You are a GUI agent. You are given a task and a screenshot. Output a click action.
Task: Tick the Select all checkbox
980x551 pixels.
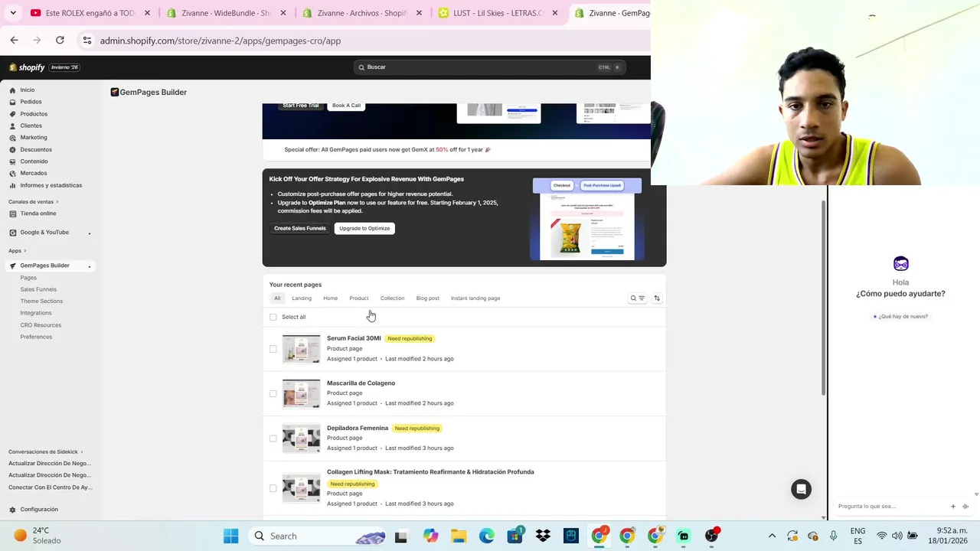pyautogui.click(x=273, y=317)
